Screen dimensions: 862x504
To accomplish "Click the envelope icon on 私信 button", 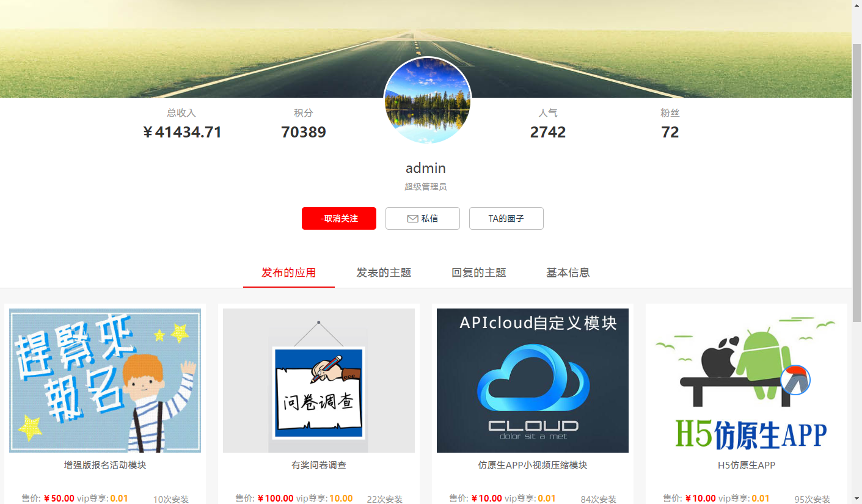I will point(413,219).
